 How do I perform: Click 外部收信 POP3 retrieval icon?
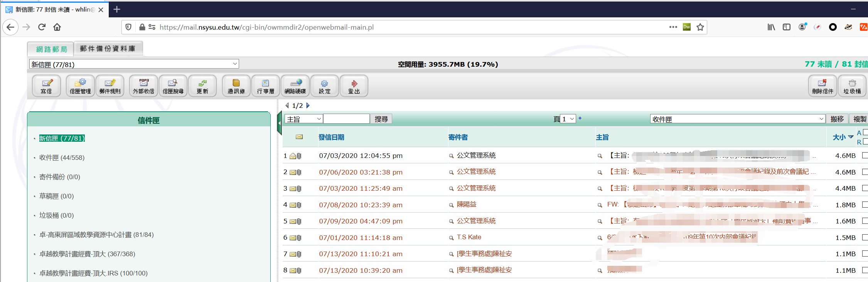tap(143, 86)
